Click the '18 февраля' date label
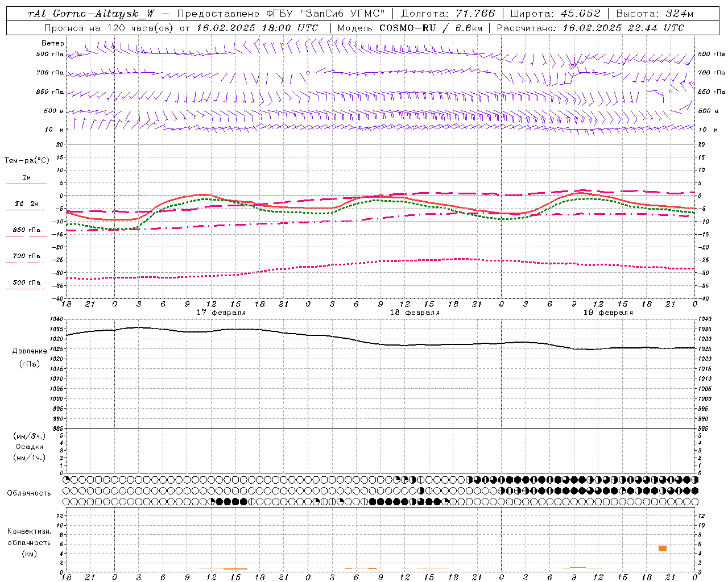This screenshot has height=582, width=728. 415,313
